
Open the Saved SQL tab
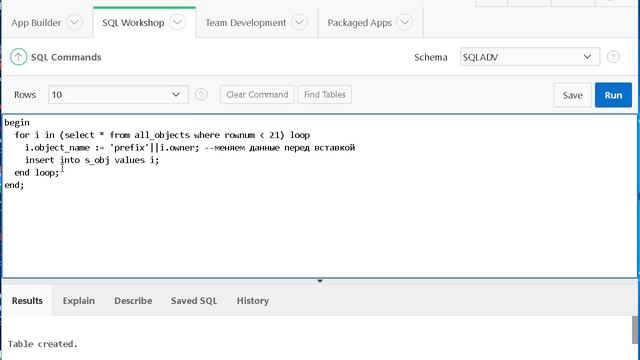click(194, 301)
